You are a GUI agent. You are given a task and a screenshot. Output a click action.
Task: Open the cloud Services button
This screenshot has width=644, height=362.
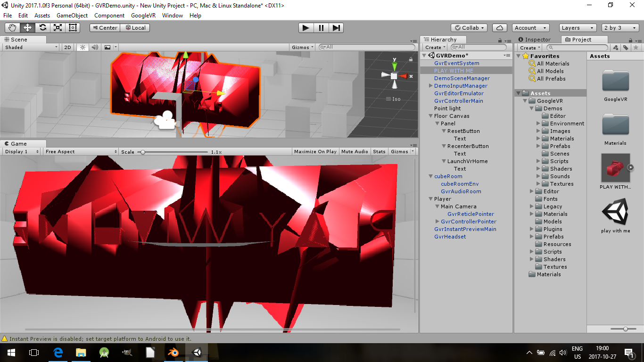500,28
